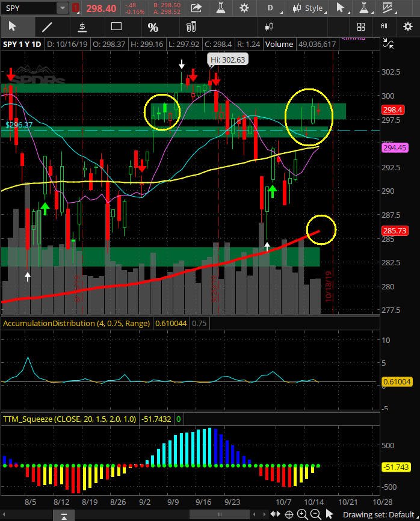Click the collapse-panel button below the chart
This screenshot has width=420, height=521.
point(64,516)
